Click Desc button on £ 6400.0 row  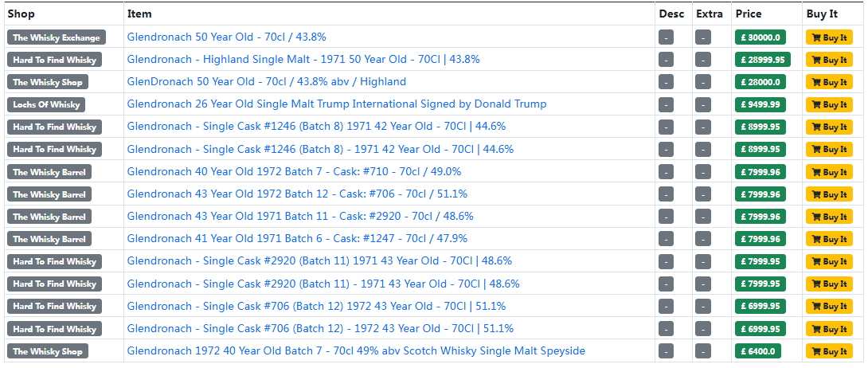666,351
